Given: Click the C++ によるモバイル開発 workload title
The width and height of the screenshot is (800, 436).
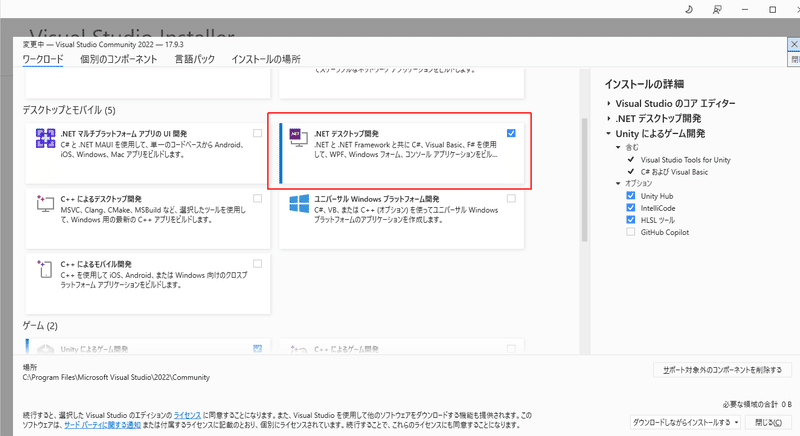Looking at the screenshot, I should (x=96, y=264).
